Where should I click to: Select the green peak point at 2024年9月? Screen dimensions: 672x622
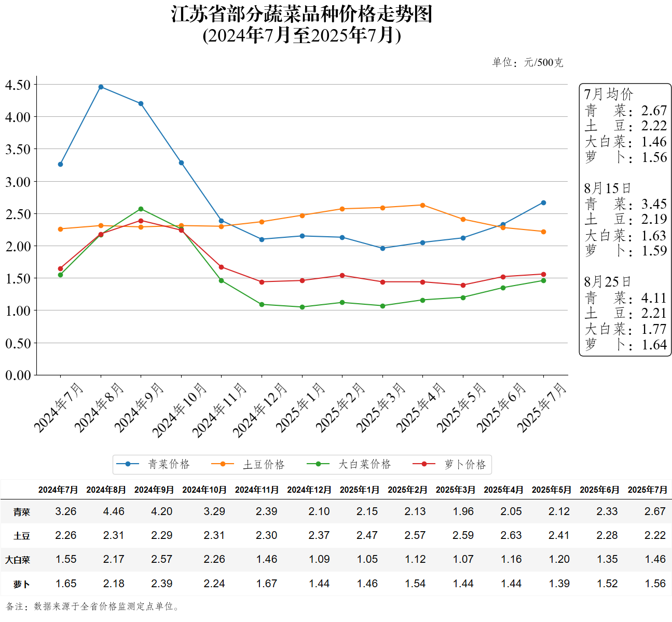tap(141, 209)
